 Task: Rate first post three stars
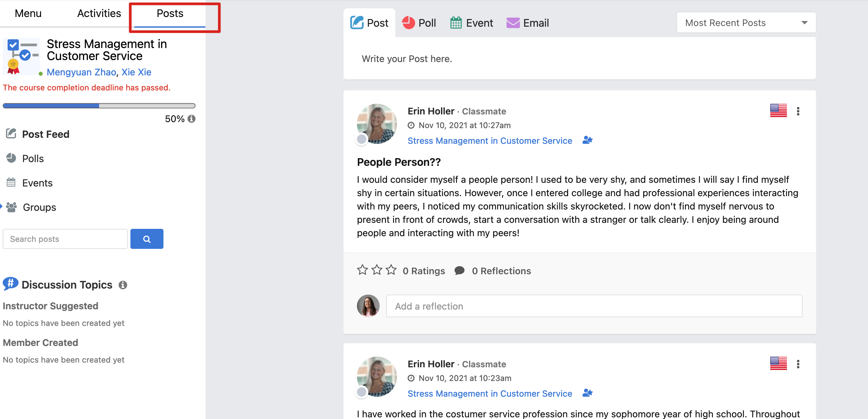tap(391, 270)
